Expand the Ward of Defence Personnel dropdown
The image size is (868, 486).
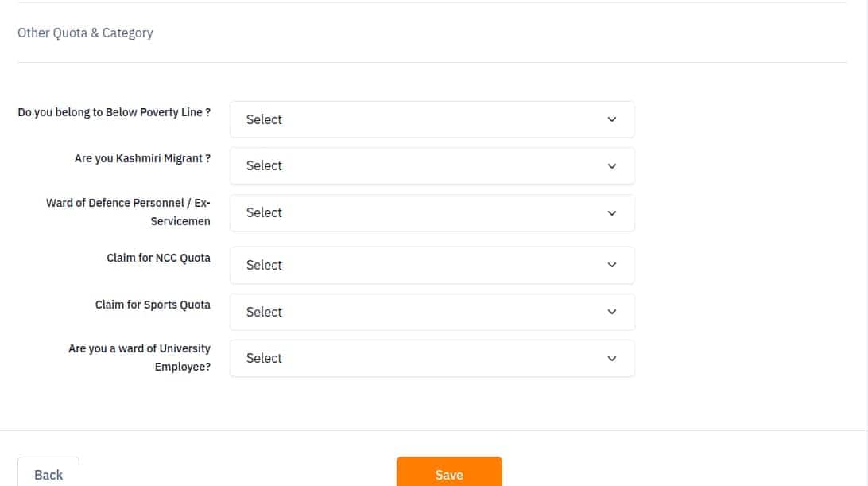point(432,213)
